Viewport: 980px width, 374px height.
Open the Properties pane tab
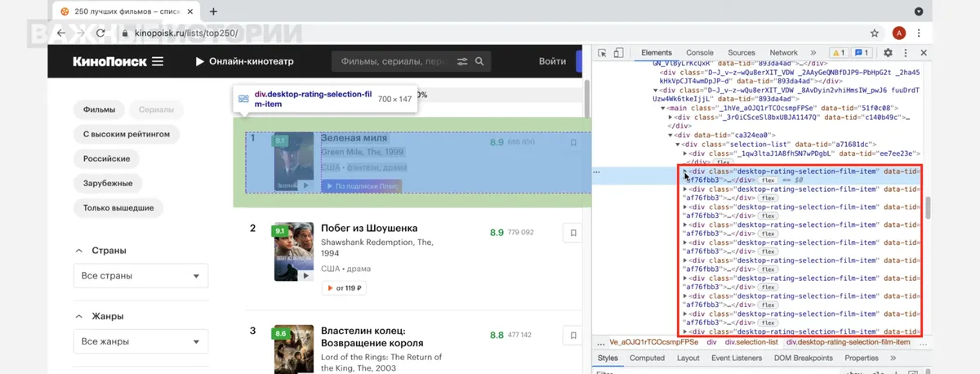[862, 358]
